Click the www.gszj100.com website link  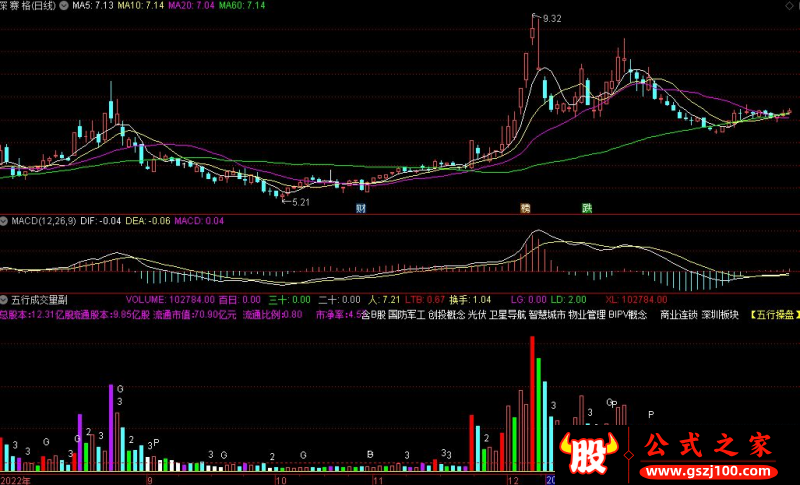707,471
